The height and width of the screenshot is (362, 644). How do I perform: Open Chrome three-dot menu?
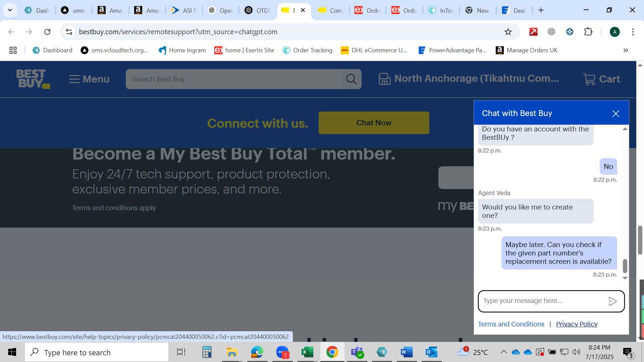tap(633, 32)
